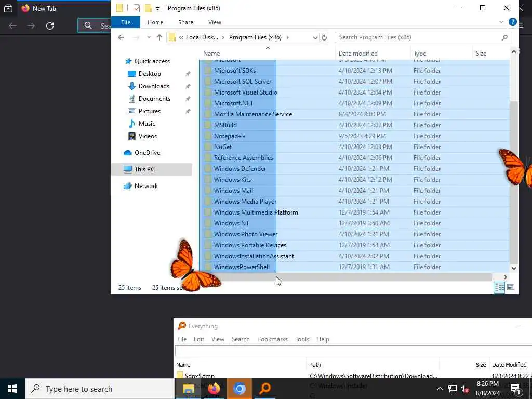
Task: Open the Everything Edit menu
Action: pos(199,339)
